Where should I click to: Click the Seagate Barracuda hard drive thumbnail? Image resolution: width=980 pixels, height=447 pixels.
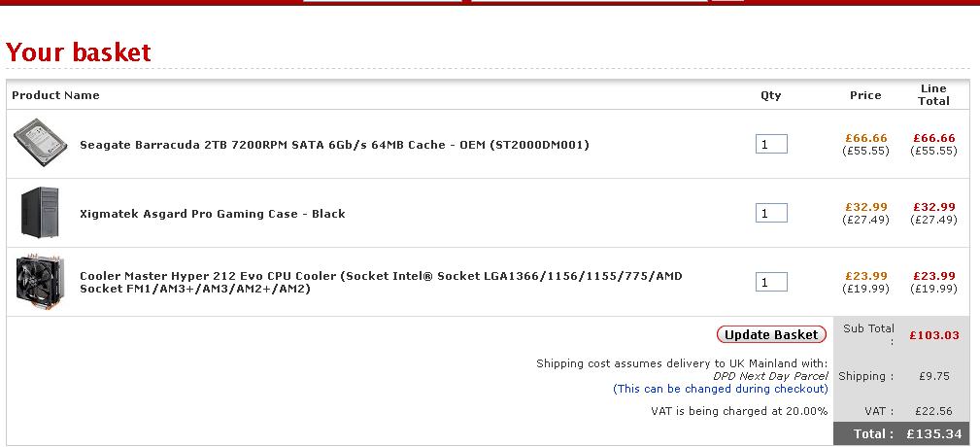[38, 145]
